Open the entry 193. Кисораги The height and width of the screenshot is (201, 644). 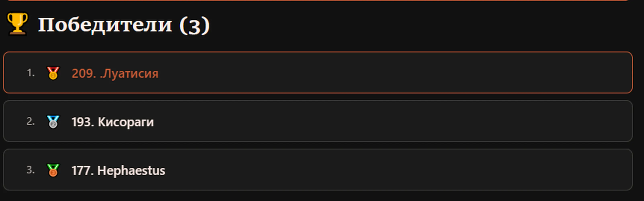pyautogui.click(x=113, y=122)
